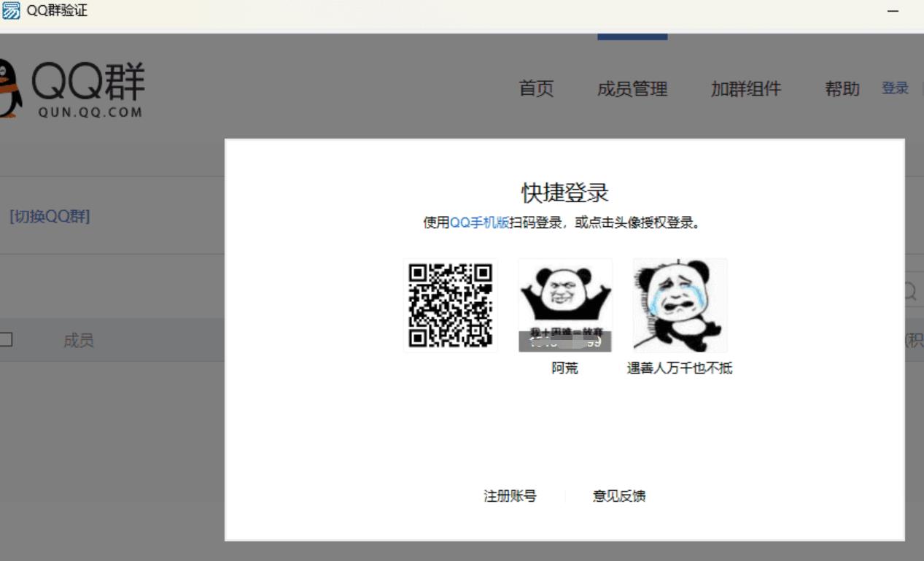This screenshot has width=924, height=561.
Task: Open the 首页 navigation tab
Action: [x=536, y=89]
